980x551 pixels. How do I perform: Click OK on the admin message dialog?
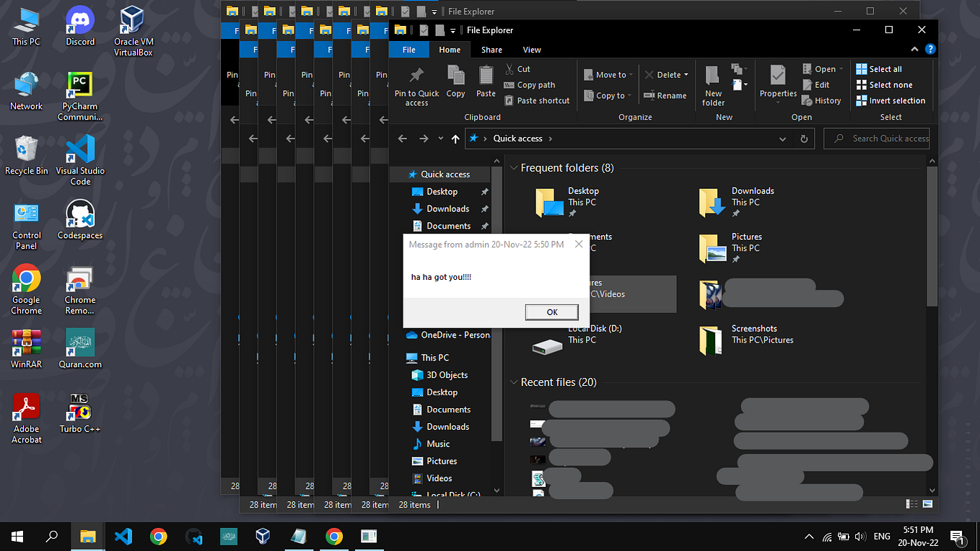[x=551, y=312]
